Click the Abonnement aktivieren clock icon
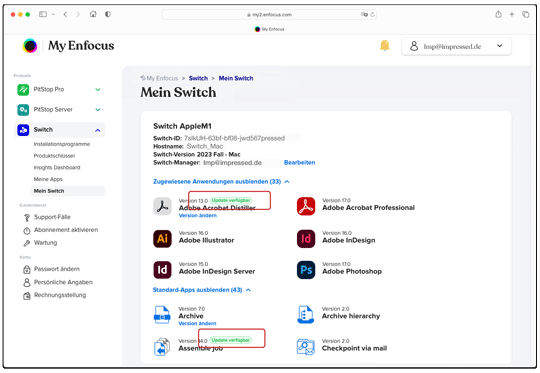This screenshot has width=540, height=373. (x=27, y=230)
